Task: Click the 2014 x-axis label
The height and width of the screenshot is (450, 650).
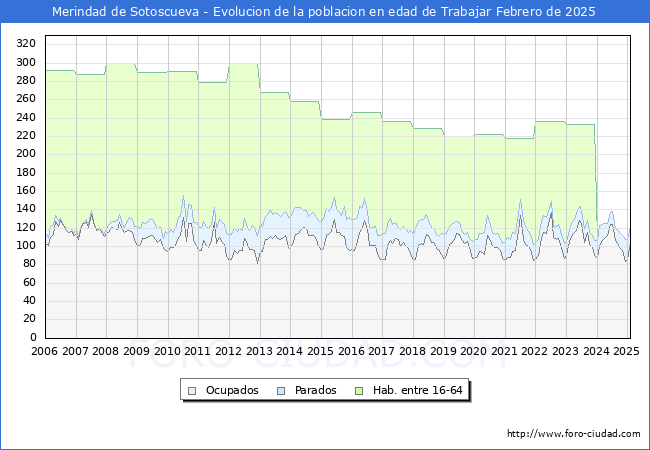Action: point(290,351)
